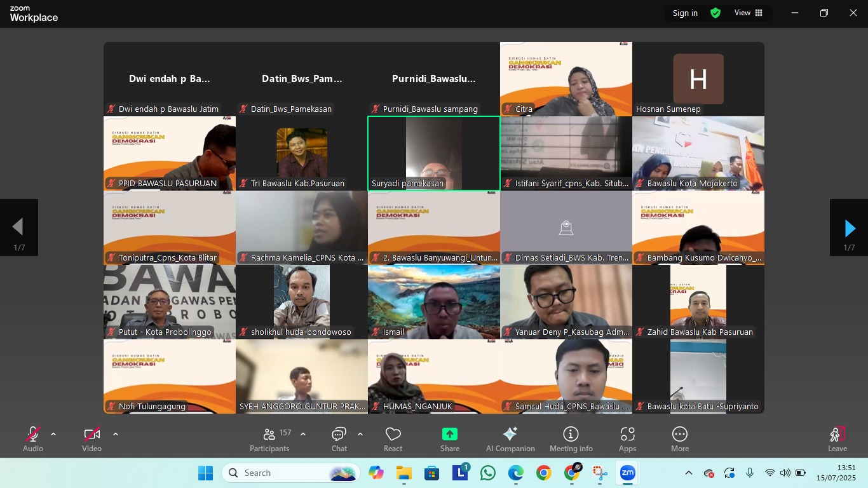Browse Zoom Apps

pyautogui.click(x=627, y=438)
